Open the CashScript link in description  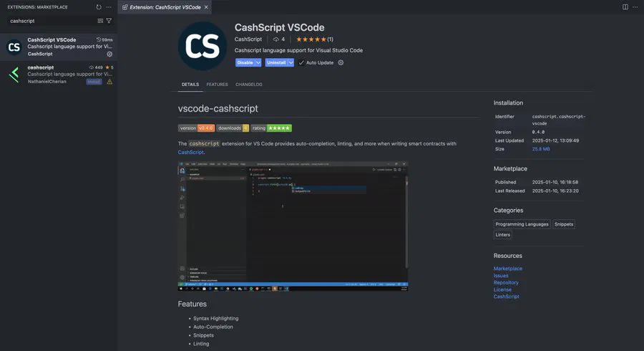(190, 152)
